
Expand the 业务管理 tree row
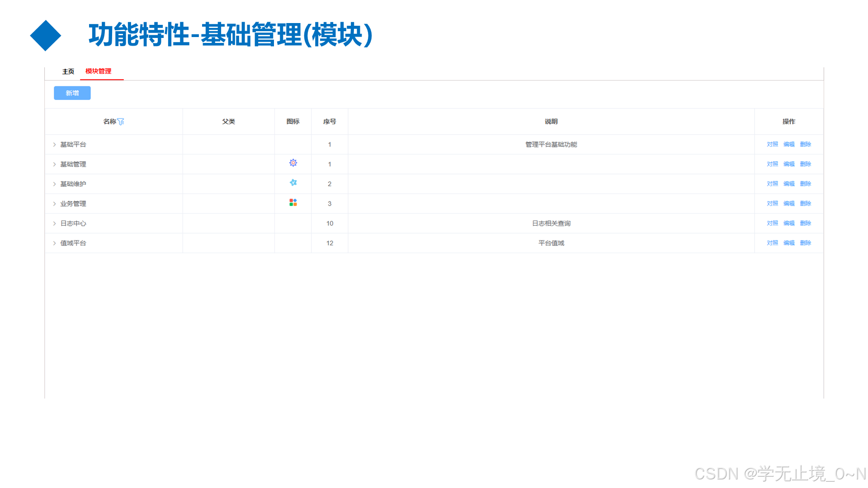tap(54, 203)
